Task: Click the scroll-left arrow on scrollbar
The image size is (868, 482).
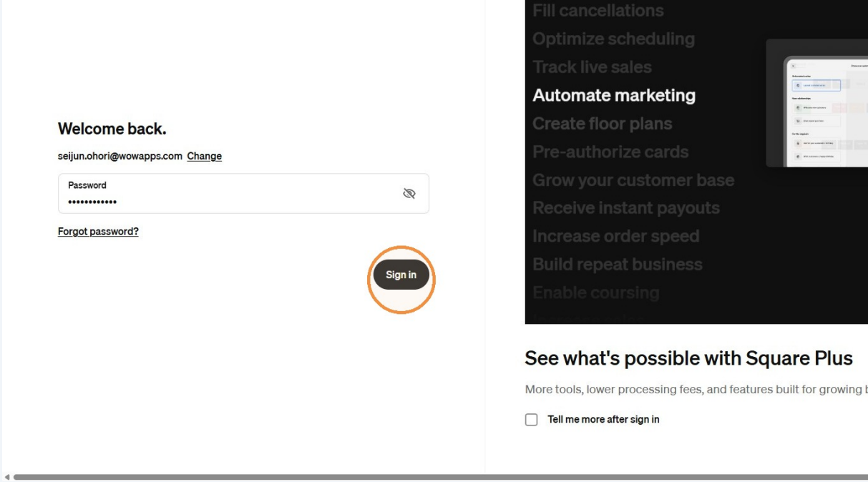Action: click(x=6, y=477)
